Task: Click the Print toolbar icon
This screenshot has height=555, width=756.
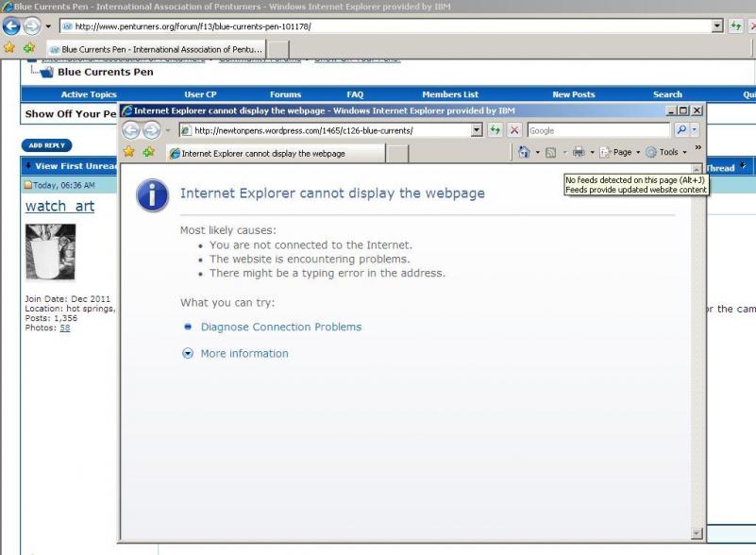Action: tap(579, 152)
